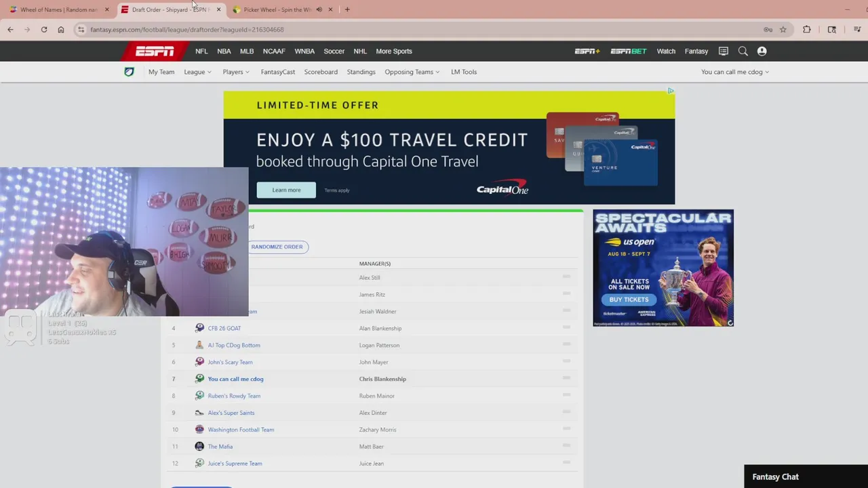
Task: Click Learn more on Capital One ad
Action: 286,190
